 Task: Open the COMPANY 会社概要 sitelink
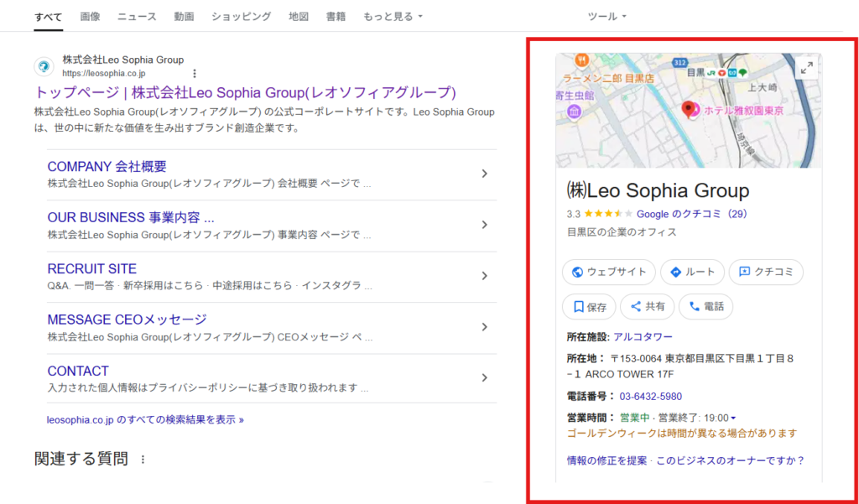[107, 167]
